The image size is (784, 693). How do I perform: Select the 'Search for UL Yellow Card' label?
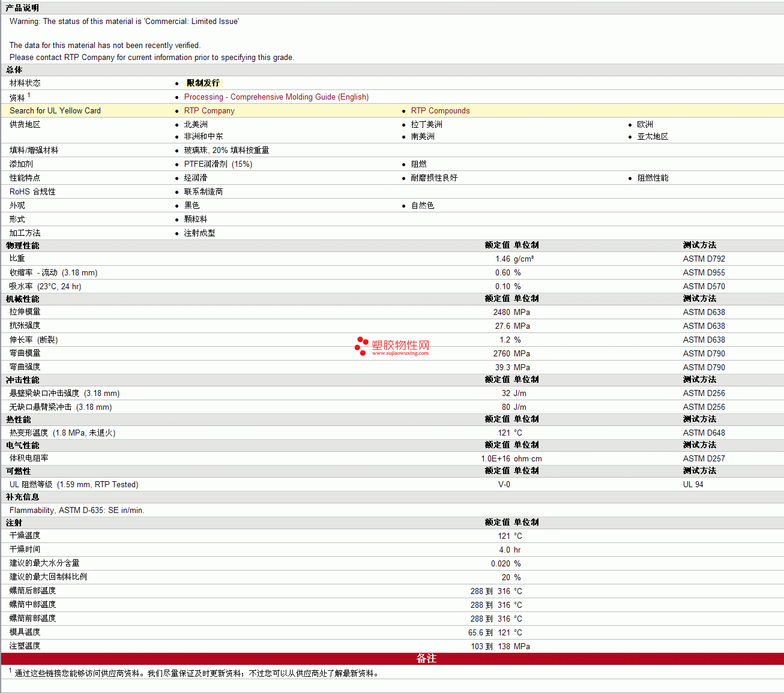55,110
